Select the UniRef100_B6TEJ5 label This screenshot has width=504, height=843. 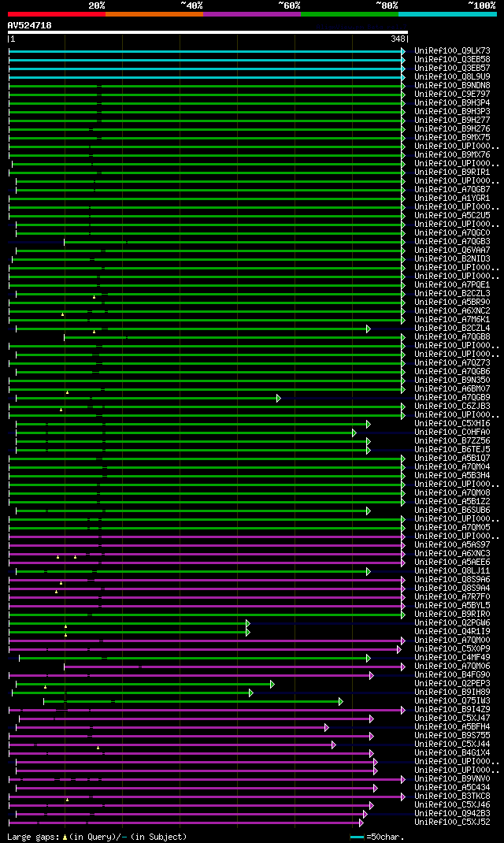pos(452,449)
